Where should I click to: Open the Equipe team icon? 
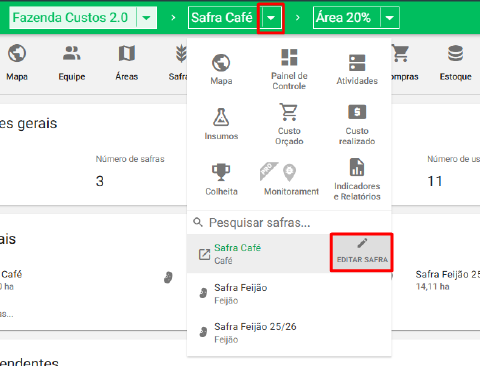(x=72, y=62)
